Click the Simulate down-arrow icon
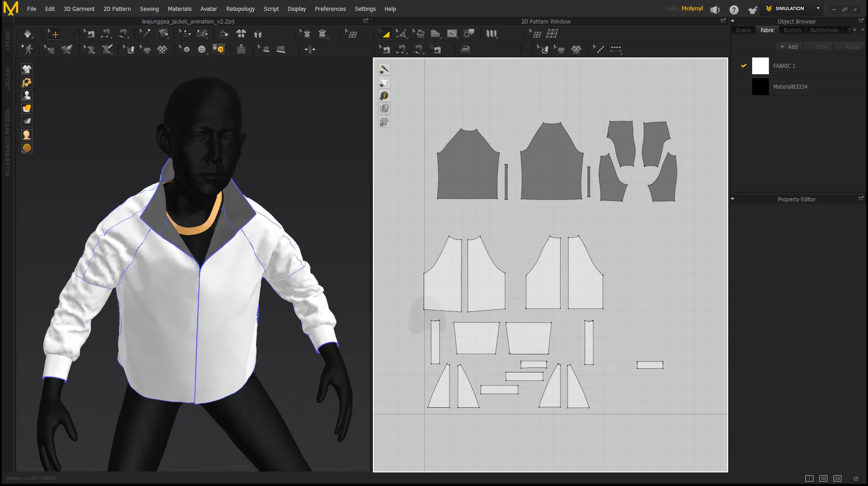The image size is (868, 486). click(28, 34)
